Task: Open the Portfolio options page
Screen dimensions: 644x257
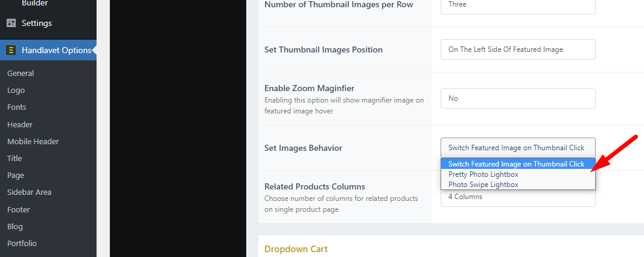Action: click(x=22, y=244)
